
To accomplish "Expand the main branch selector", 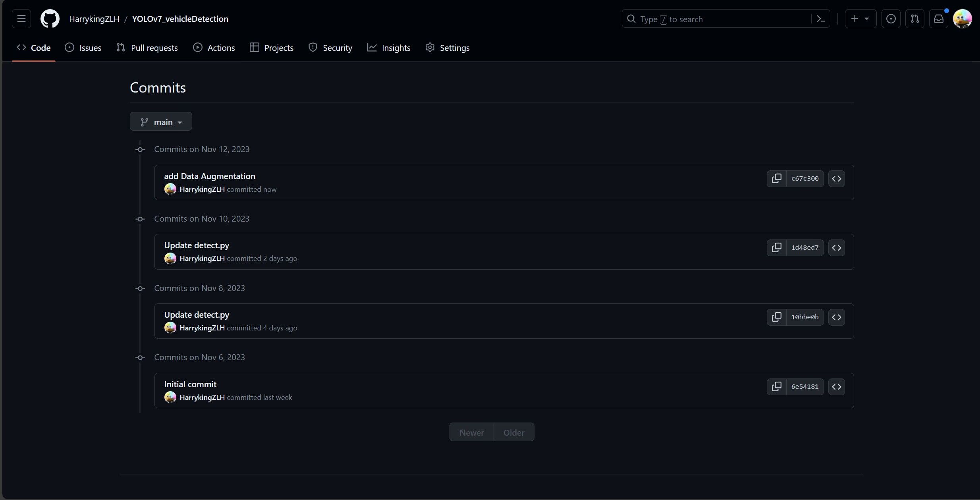I will point(161,122).
